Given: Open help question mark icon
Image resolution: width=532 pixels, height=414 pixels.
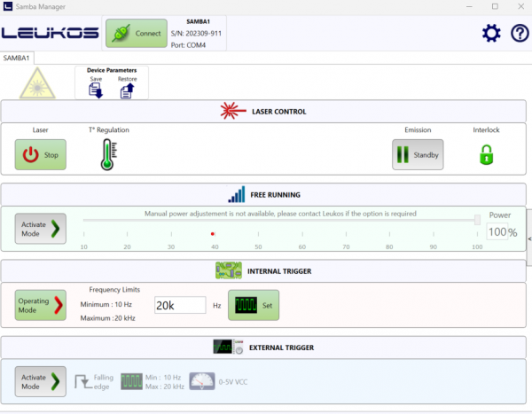Looking at the screenshot, I should pos(520,34).
